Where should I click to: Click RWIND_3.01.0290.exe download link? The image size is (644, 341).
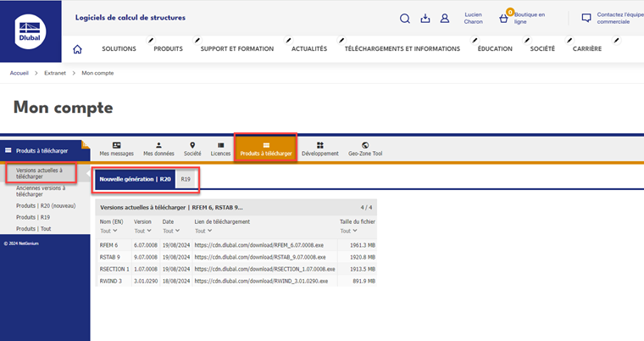261,281
